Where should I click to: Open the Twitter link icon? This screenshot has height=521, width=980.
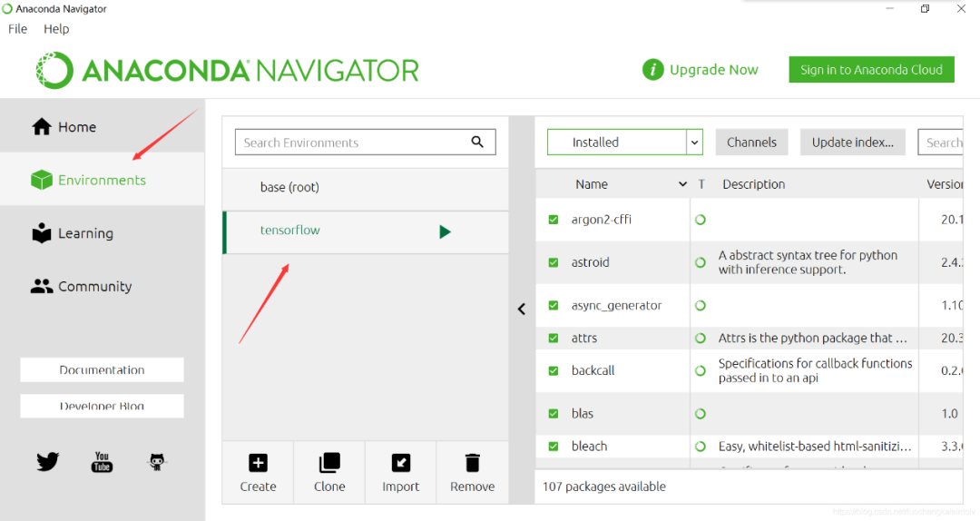(x=47, y=462)
